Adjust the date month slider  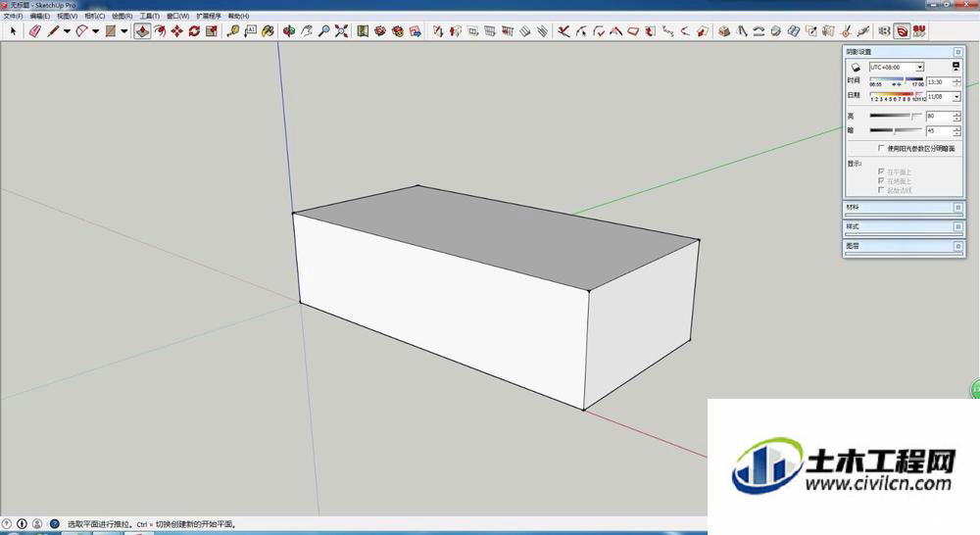pyautogui.click(x=897, y=96)
